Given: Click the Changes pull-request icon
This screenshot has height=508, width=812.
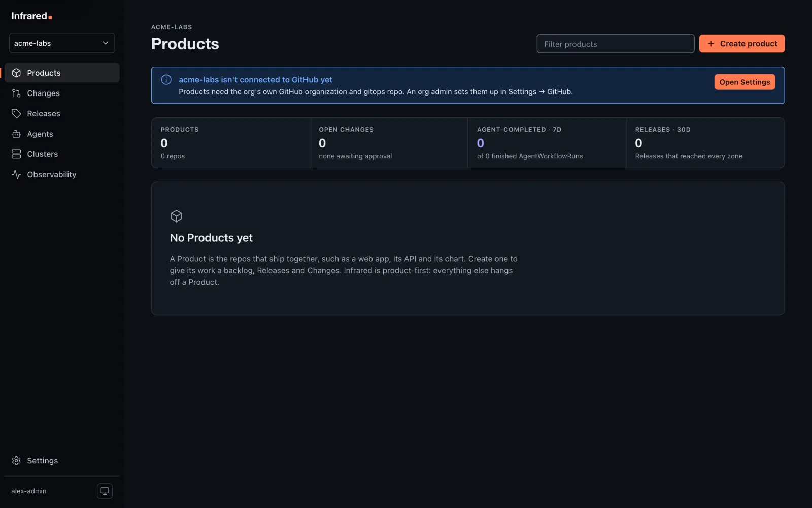Looking at the screenshot, I should pyautogui.click(x=16, y=93).
